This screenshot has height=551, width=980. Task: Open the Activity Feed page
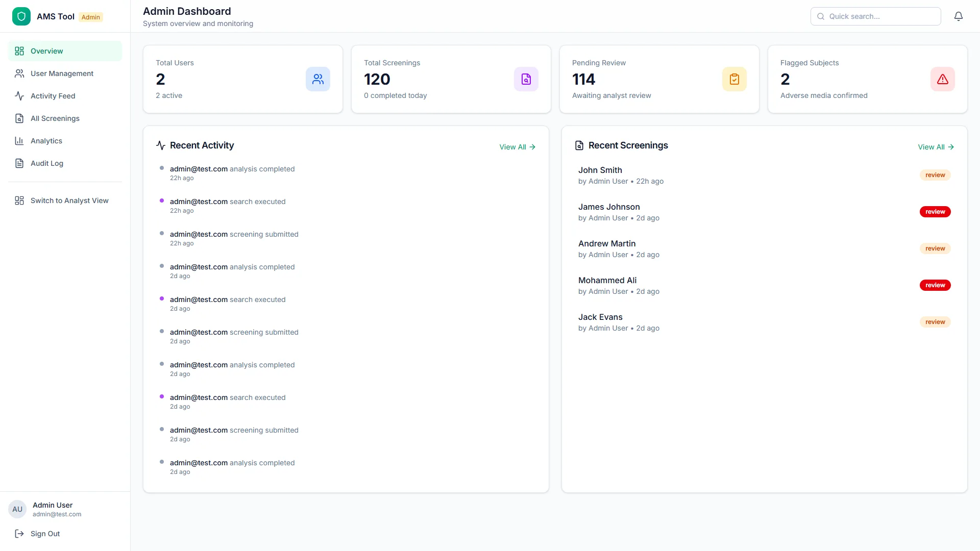pos(65,96)
